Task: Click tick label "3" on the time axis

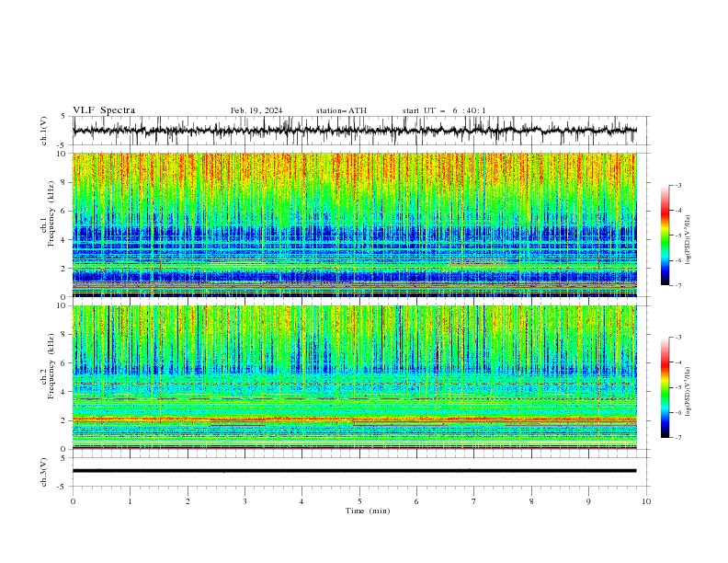Action: (245, 501)
